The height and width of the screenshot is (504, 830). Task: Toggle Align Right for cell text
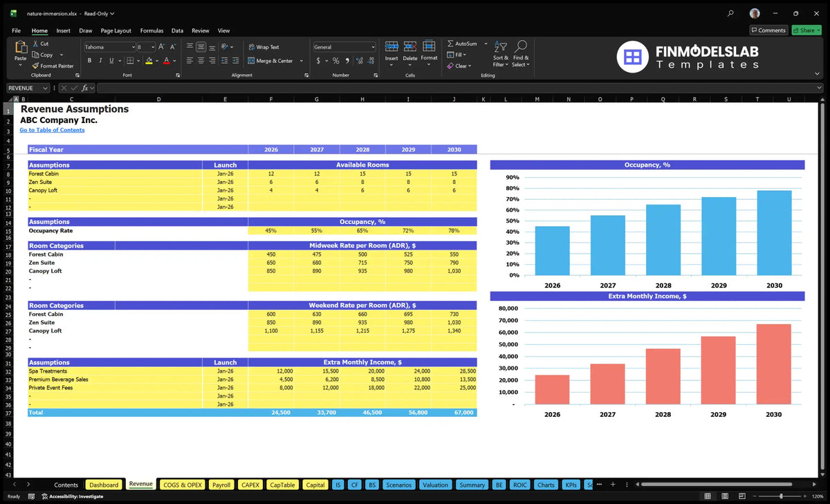point(212,61)
